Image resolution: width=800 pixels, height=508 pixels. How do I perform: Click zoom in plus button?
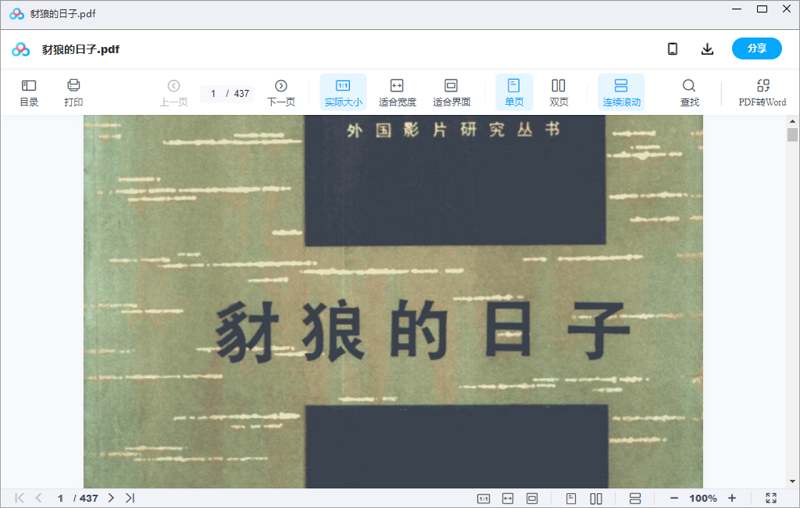click(x=732, y=498)
